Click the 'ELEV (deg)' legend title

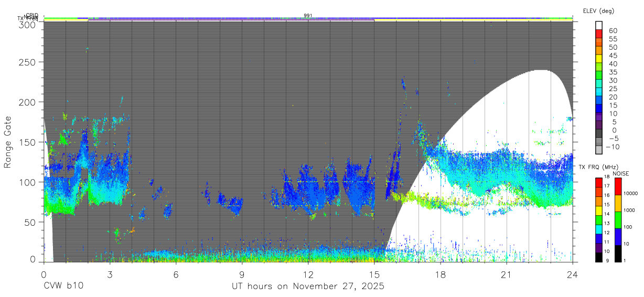tap(598, 10)
